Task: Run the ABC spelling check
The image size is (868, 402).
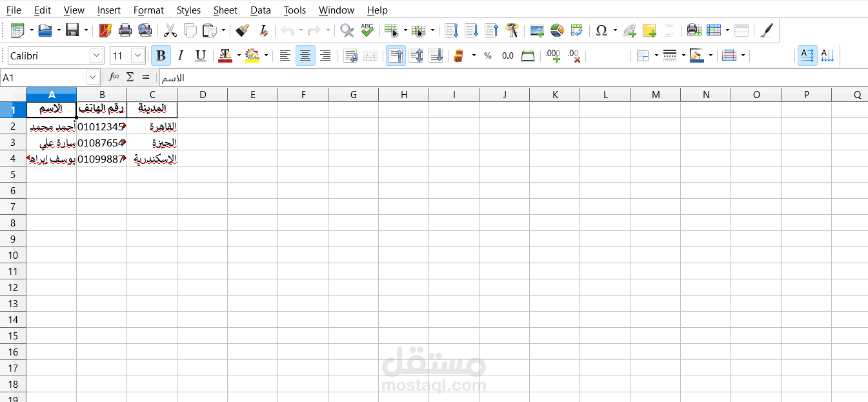Action: click(x=367, y=30)
